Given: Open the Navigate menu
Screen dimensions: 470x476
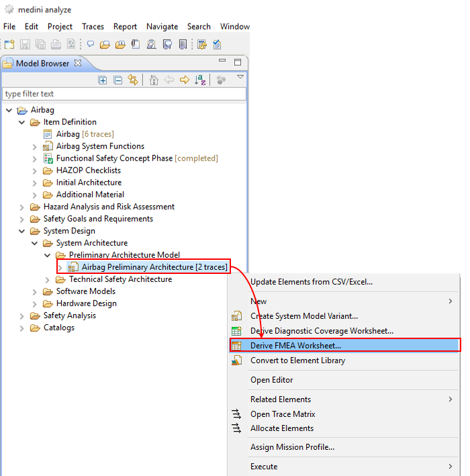Looking at the screenshot, I should (162, 27).
